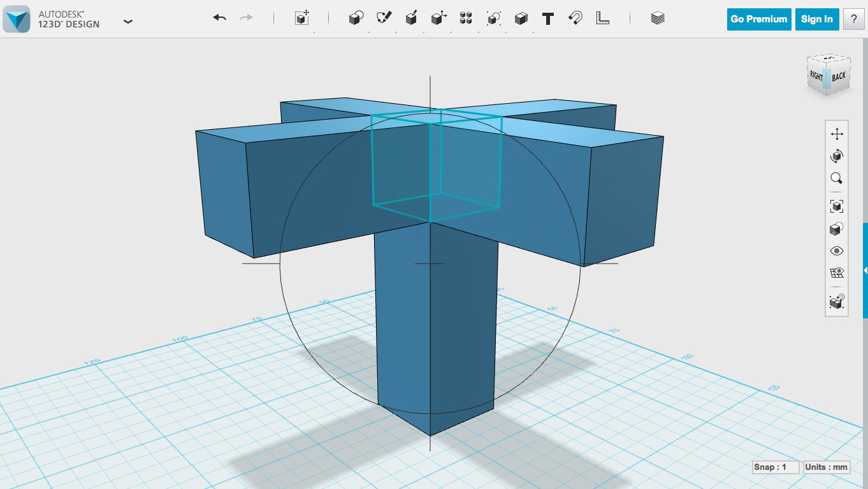The height and width of the screenshot is (489, 868).
Task: Open the Sketch tool menu
Action: (x=384, y=18)
